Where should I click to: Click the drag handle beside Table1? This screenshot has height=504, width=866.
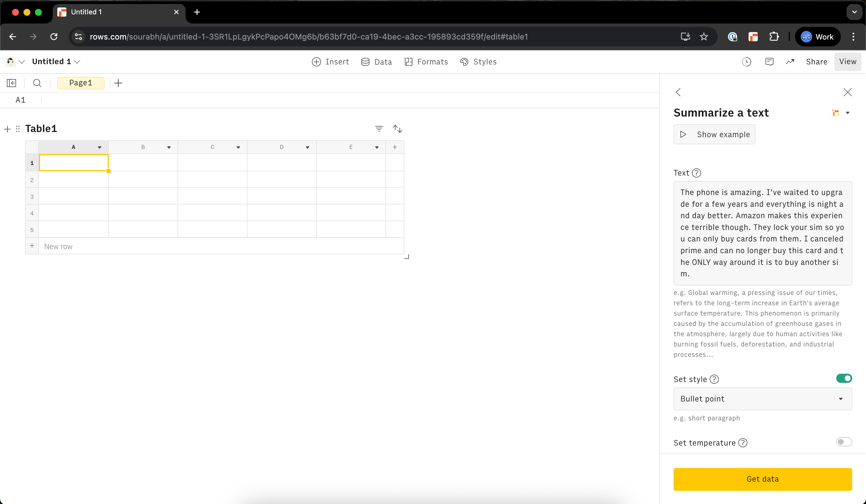pyautogui.click(x=17, y=129)
